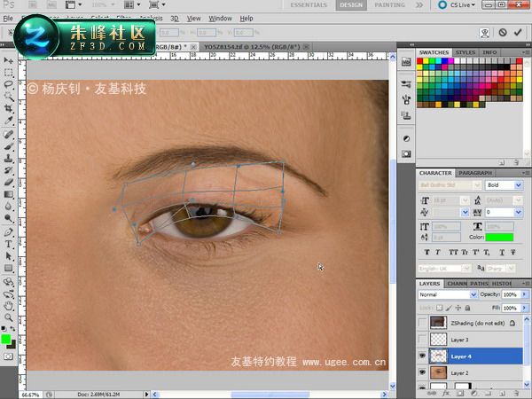
Task: Select the Lasso tool
Action: 9,84
